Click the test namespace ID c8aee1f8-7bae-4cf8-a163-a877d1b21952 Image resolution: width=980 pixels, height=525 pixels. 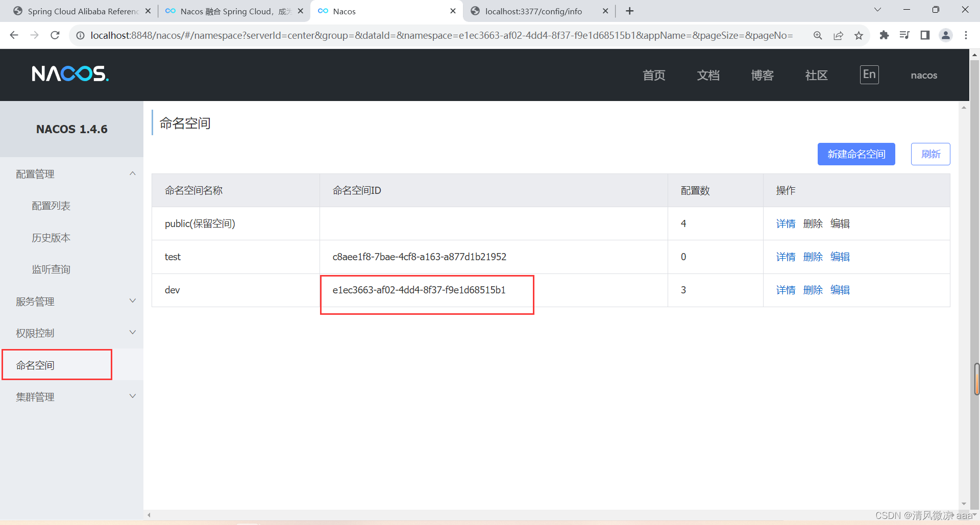coord(420,257)
